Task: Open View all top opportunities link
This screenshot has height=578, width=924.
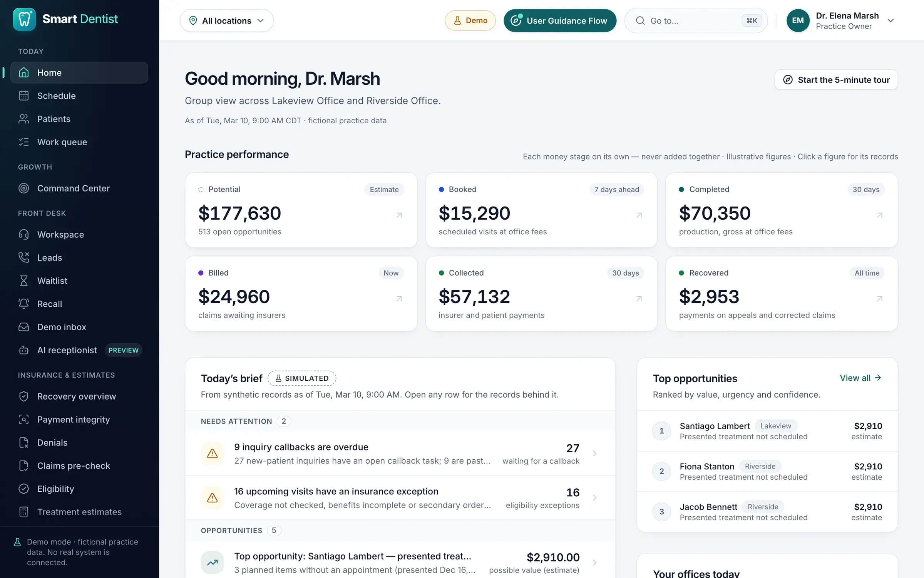Action: [x=860, y=378]
